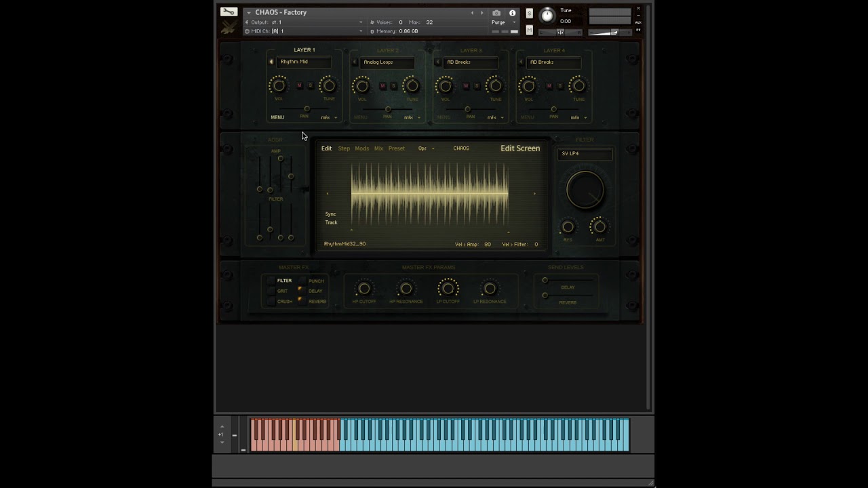Click the filter AMT knob
The image size is (868, 488).
coord(599,226)
